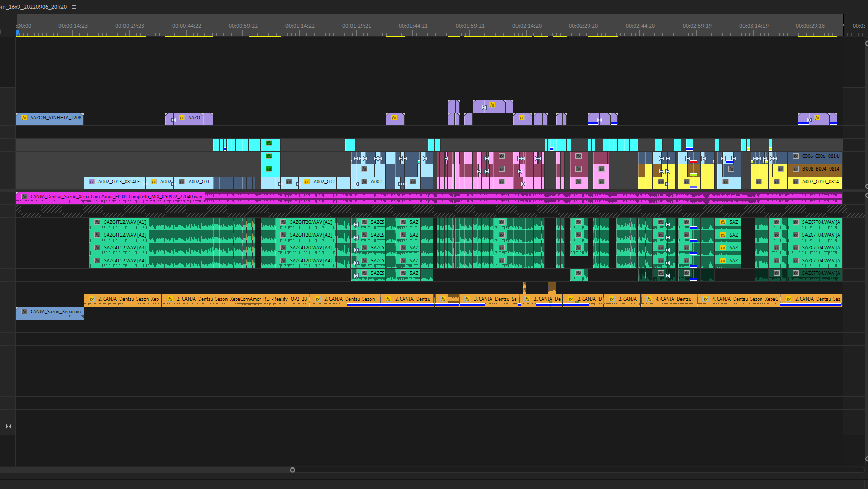
Task: Select the SAZON_VINHETA_2208 clip
Action: click(x=50, y=119)
